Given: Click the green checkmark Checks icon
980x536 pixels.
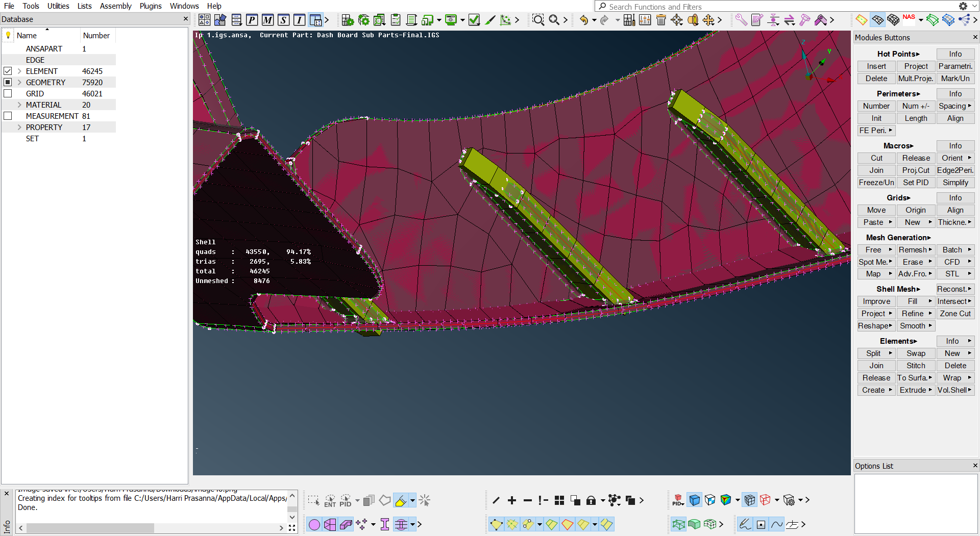Looking at the screenshot, I should point(473,19).
